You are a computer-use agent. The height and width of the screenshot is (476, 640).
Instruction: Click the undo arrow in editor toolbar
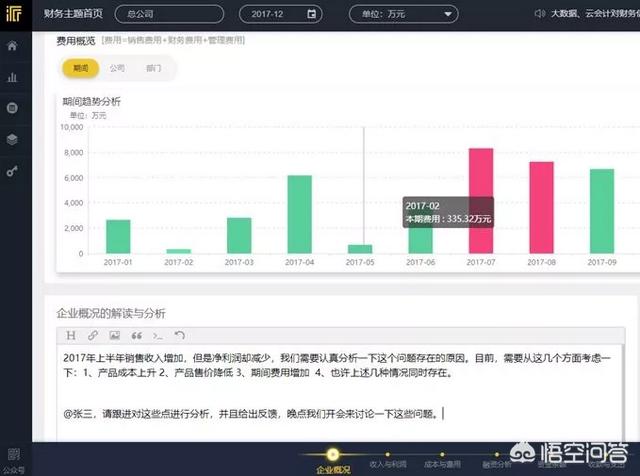click(180, 335)
